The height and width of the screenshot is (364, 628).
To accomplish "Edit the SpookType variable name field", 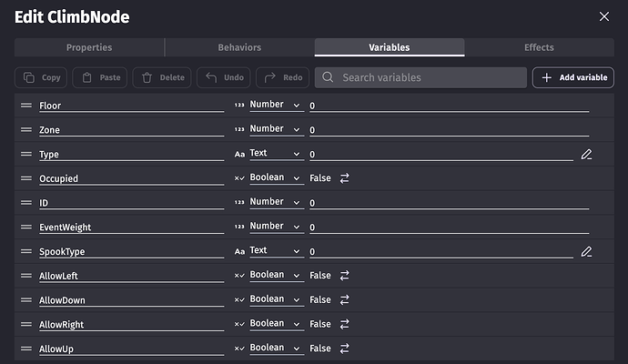I will [131, 251].
